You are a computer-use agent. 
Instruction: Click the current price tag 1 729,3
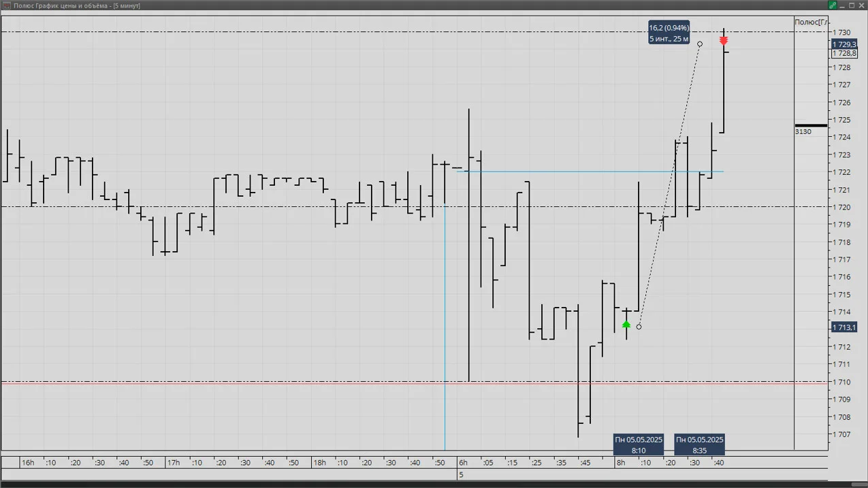pyautogui.click(x=844, y=44)
